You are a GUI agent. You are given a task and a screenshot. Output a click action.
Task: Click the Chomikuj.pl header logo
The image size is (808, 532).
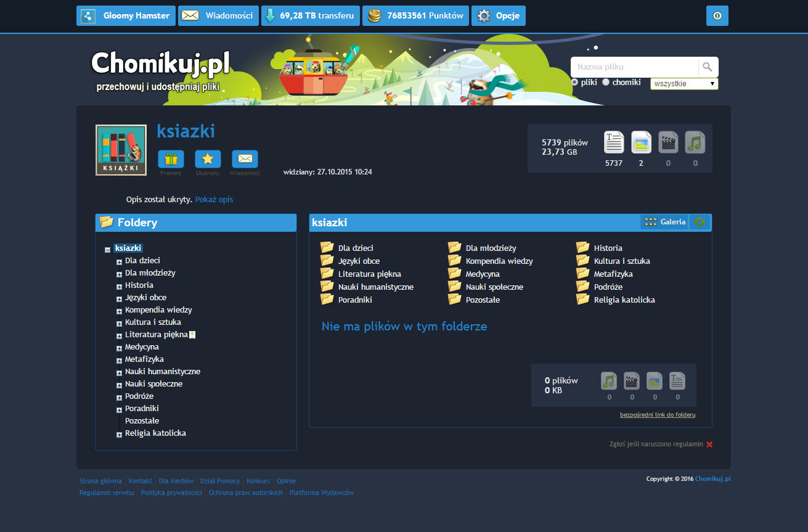pos(160,63)
